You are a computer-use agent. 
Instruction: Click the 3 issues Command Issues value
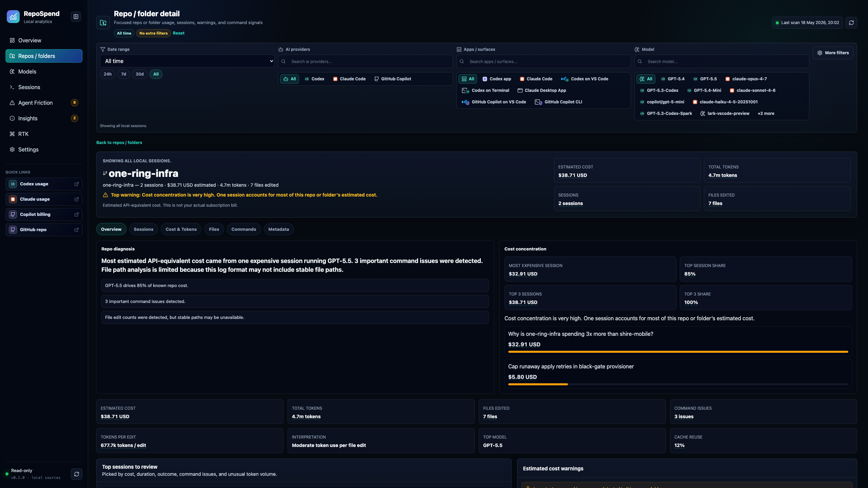(x=684, y=416)
